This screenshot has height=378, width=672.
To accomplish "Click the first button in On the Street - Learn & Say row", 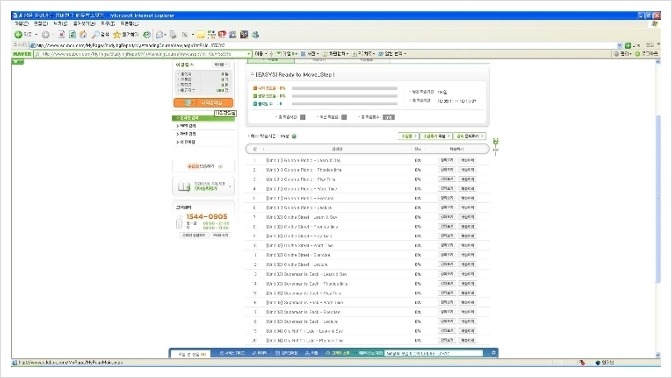I will pos(447,217).
